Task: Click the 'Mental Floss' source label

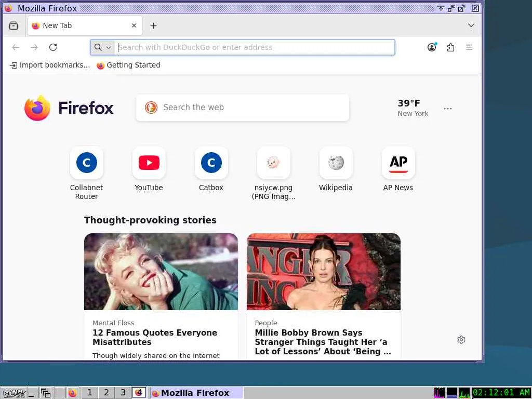Action: [113, 323]
